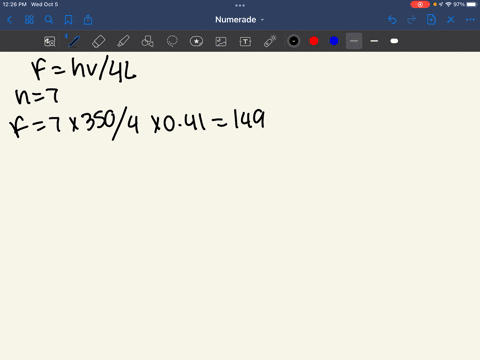480x360 pixels.
Task: Open the Numerade title dropdown
Action: tap(239, 20)
